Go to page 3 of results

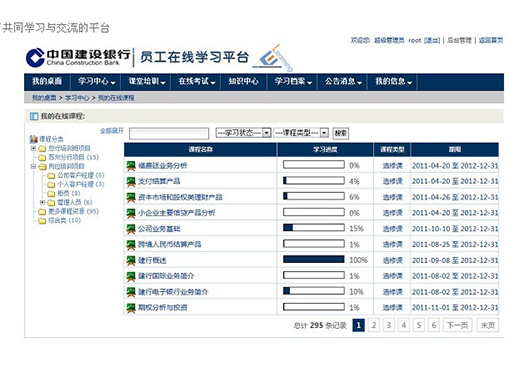coord(389,325)
